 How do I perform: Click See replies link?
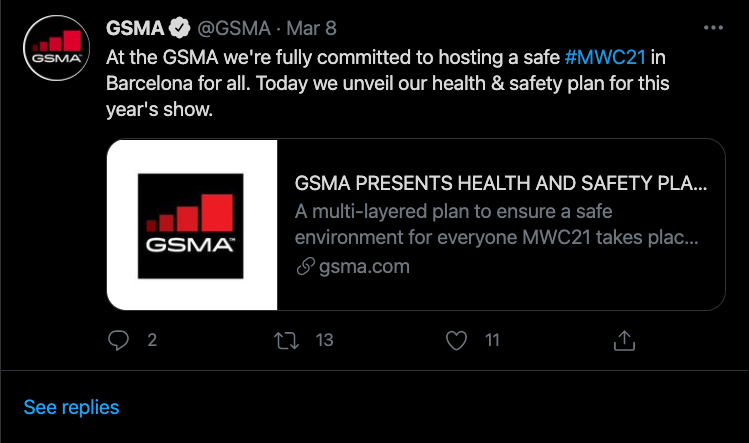[71, 407]
